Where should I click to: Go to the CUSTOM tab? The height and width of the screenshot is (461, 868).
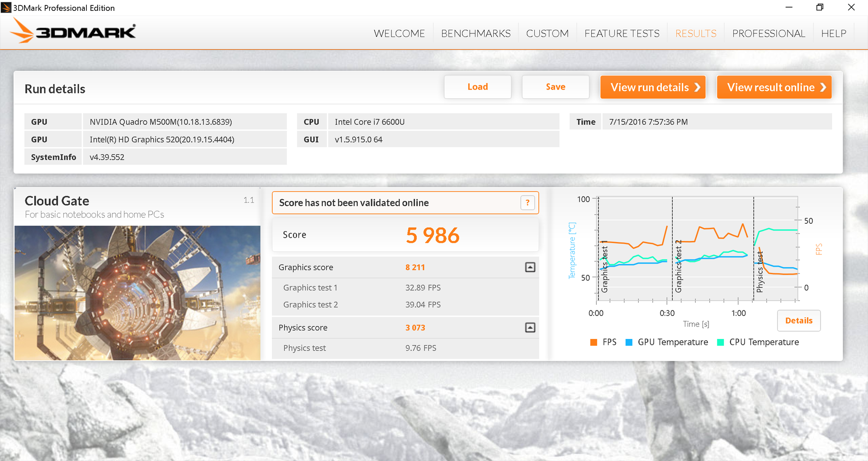click(x=547, y=33)
